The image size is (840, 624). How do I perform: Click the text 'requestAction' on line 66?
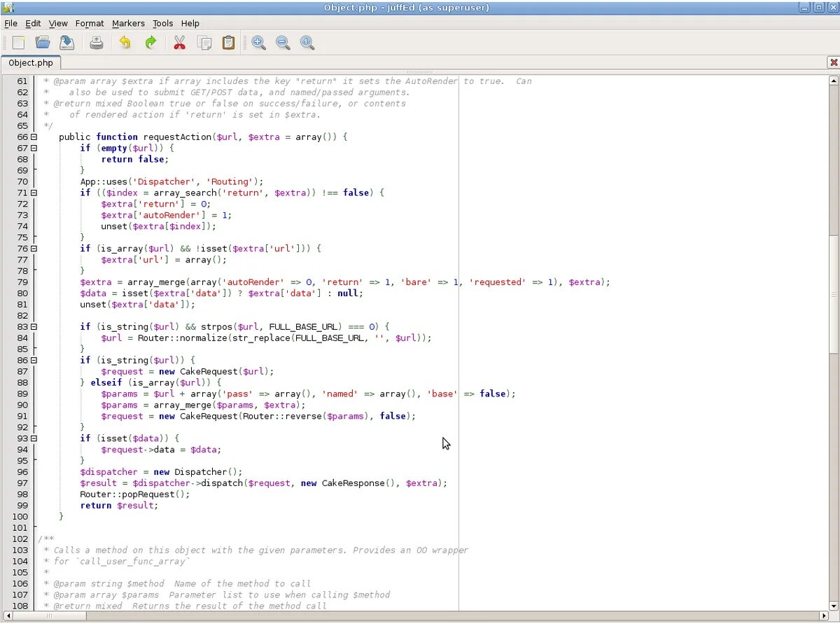coord(177,137)
